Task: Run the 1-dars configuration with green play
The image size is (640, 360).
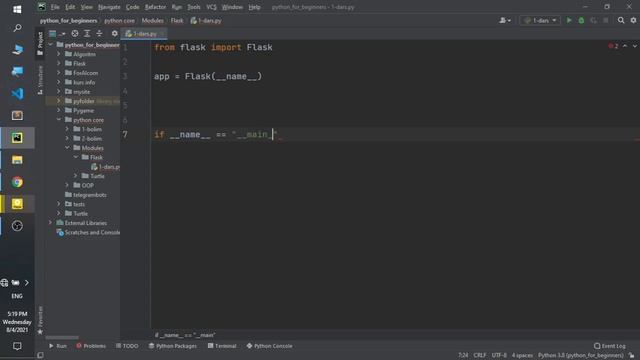Action: [x=569, y=20]
